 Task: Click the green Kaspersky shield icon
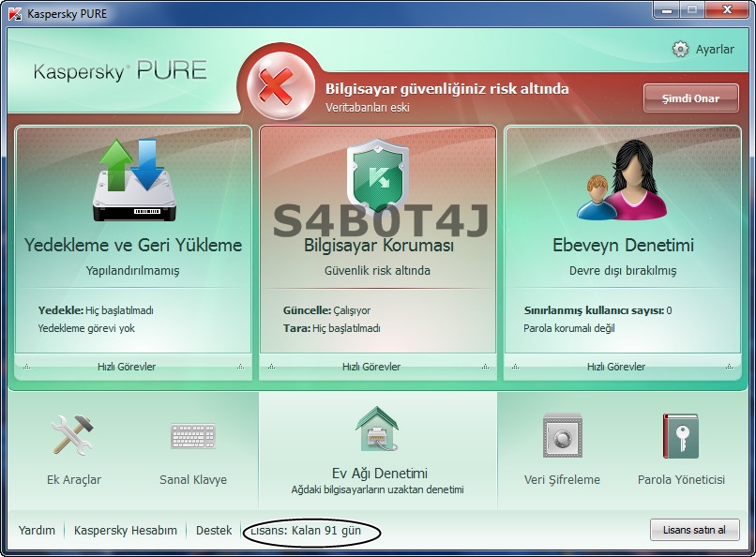tap(378, 176)
